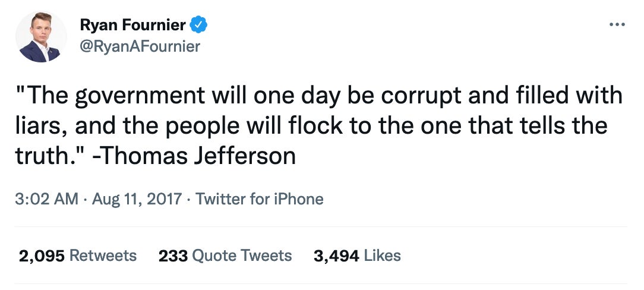Image resolution: width=644 pixels, height=290 pixels.
Task: Open the @RyanAFournier handle link
Action: tap(140, 45)
